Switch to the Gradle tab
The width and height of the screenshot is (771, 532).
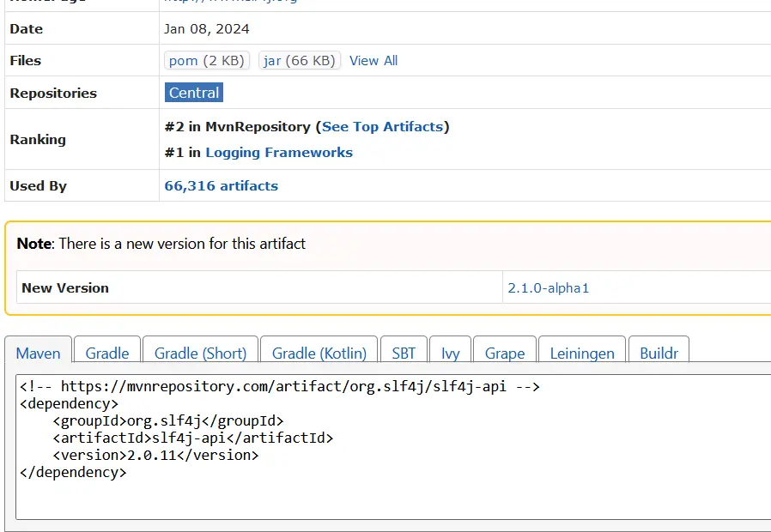107,353
